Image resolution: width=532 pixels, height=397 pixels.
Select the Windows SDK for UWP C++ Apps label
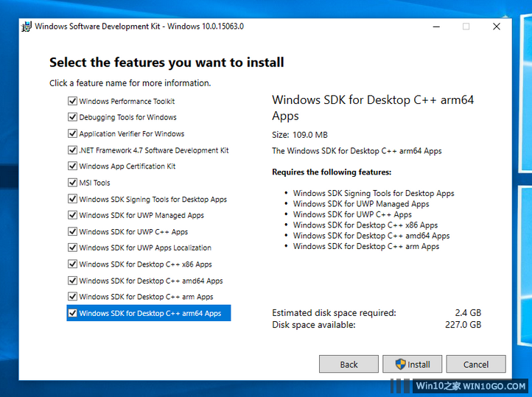(133, 232)
